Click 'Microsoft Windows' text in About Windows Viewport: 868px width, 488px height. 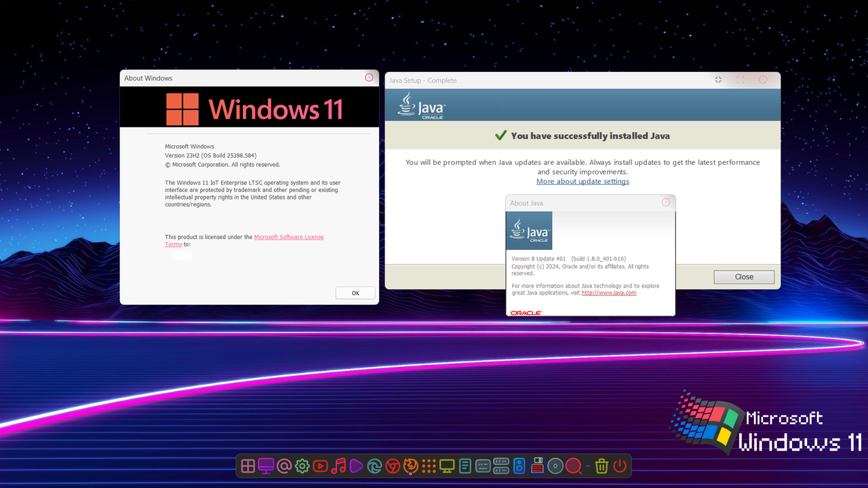pos(189,147)
